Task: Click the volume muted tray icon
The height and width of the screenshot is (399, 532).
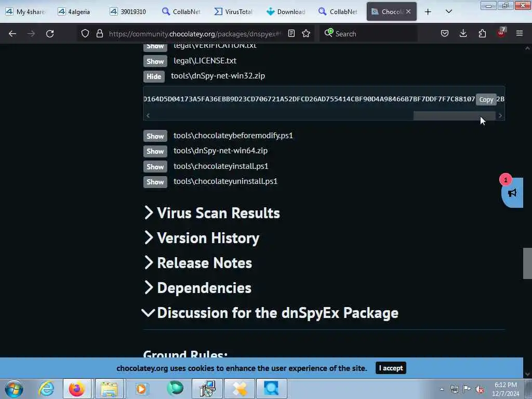Action: 480,390
